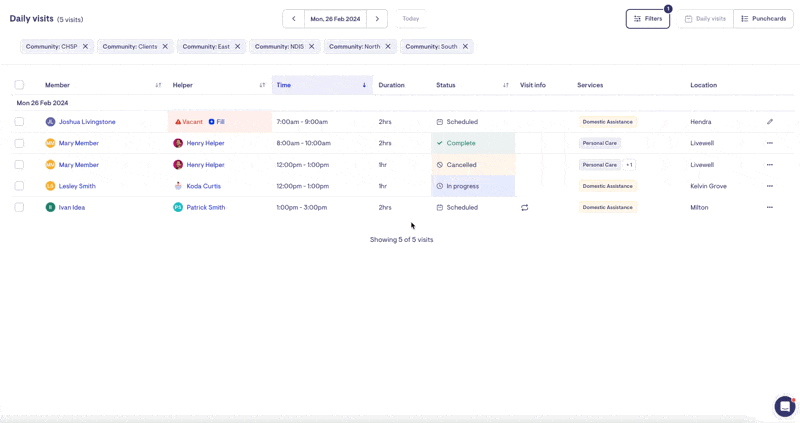Click Domestic Assistance tag in Milton row

coord(607,208)
